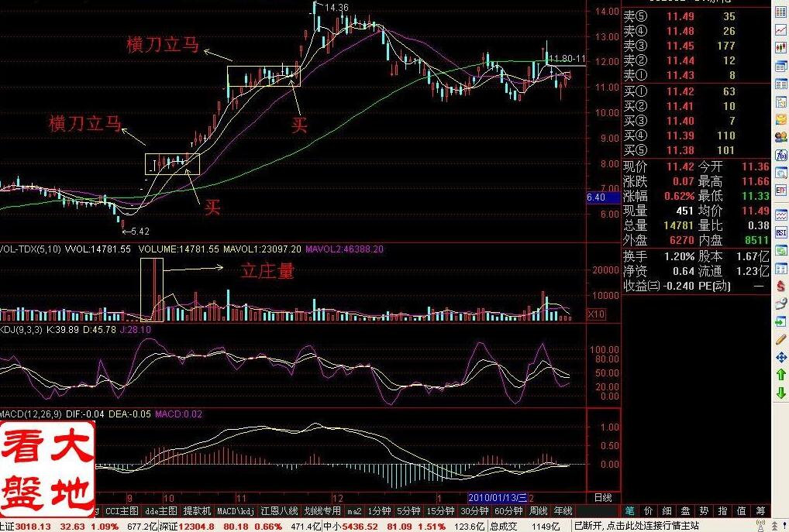Click the green down arrow icon

tap(781, 393)
